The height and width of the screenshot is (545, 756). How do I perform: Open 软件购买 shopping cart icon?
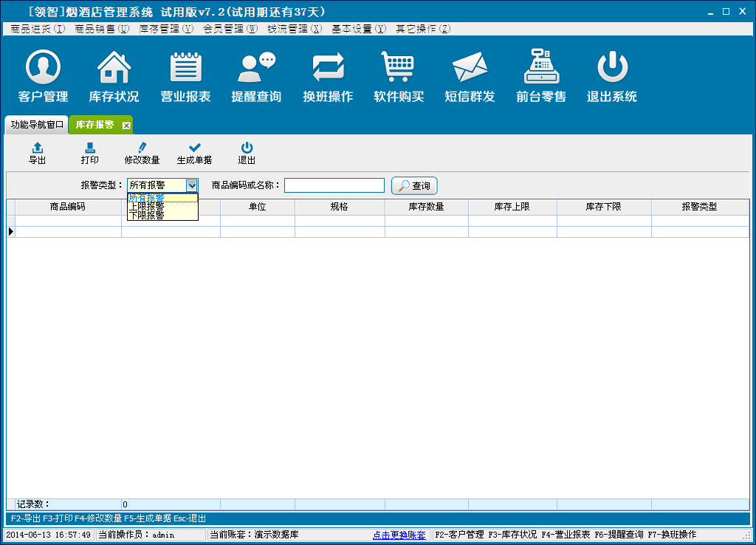pyautogui.click(x=399, y=69)
